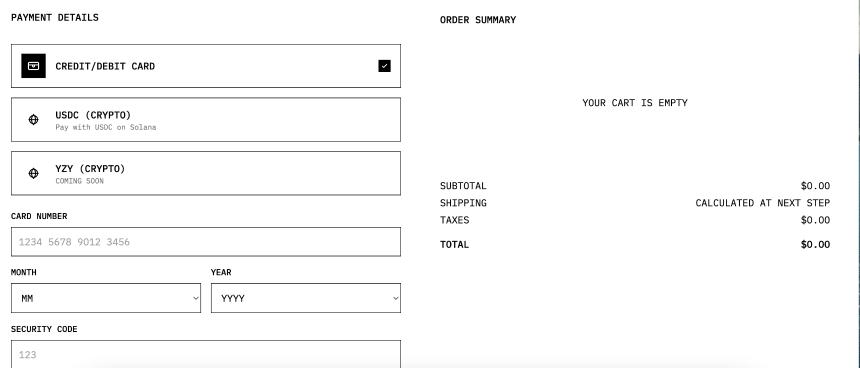Click the Your Cart Is Empty message
The width and height of the screenshot is (860, 368).
pos(635,103)
